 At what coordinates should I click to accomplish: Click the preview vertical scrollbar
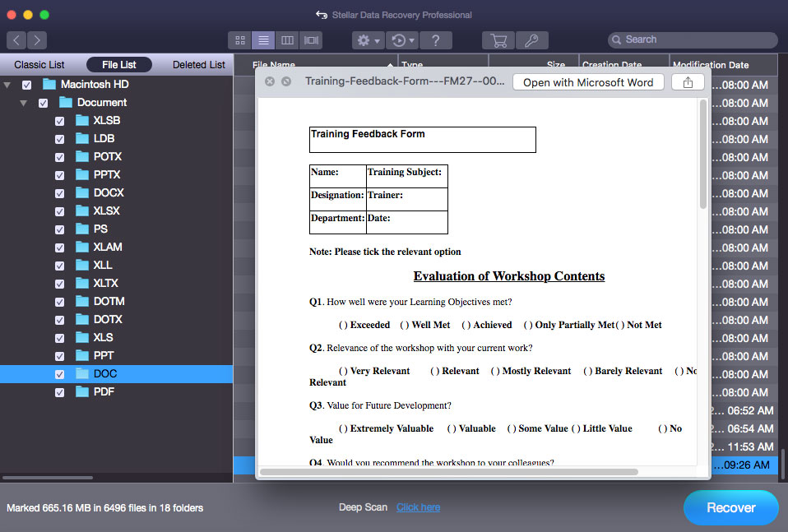pyautogui.click(x=703, y=154)
